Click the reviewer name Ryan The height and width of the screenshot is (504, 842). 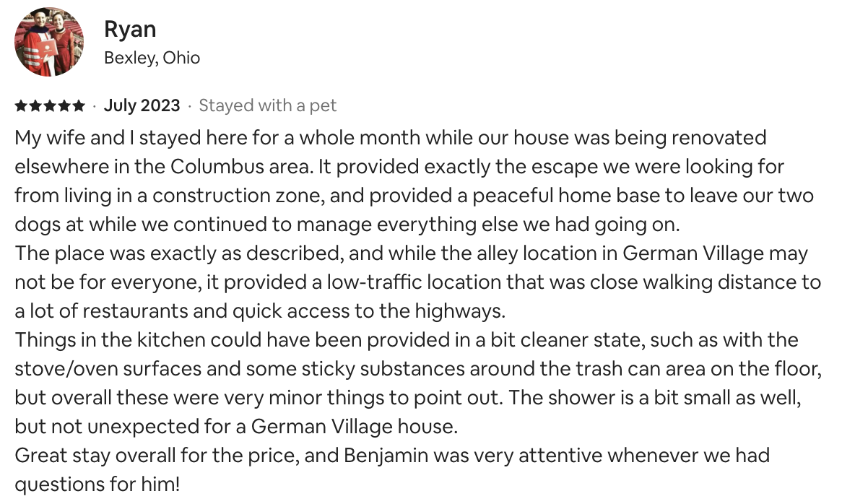pos(130,30)
